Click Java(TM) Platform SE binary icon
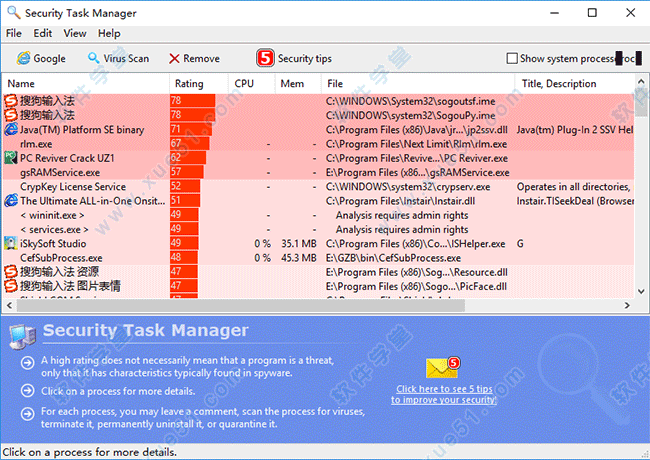Screen dimensions: 650x460 11,129
